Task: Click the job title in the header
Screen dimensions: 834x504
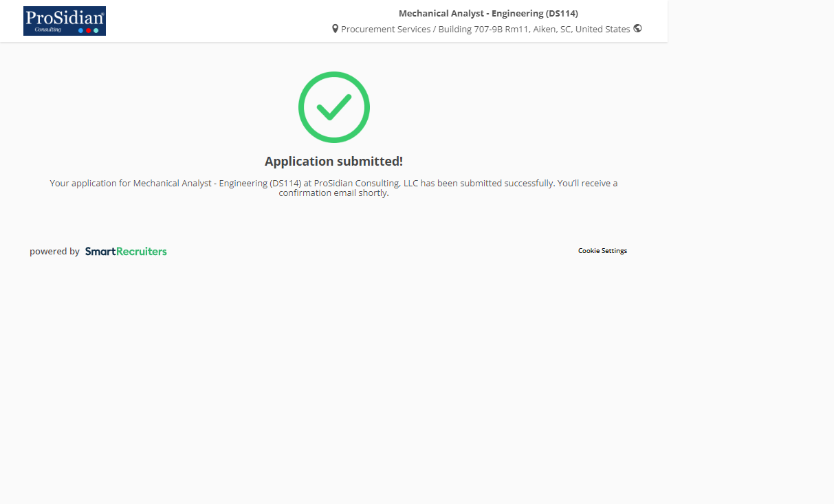Action: click(x=488, y=13)
